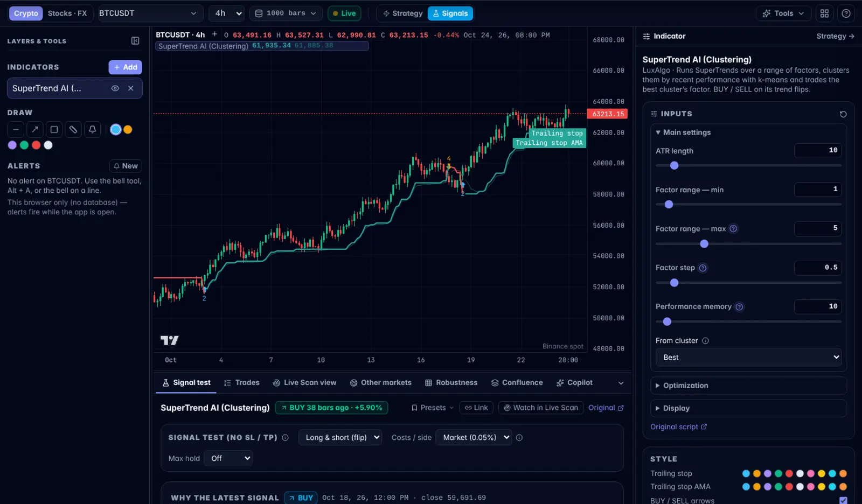The image size is (862, 504).
Task: Switch to Crypto market toggle
Action: 26,13
